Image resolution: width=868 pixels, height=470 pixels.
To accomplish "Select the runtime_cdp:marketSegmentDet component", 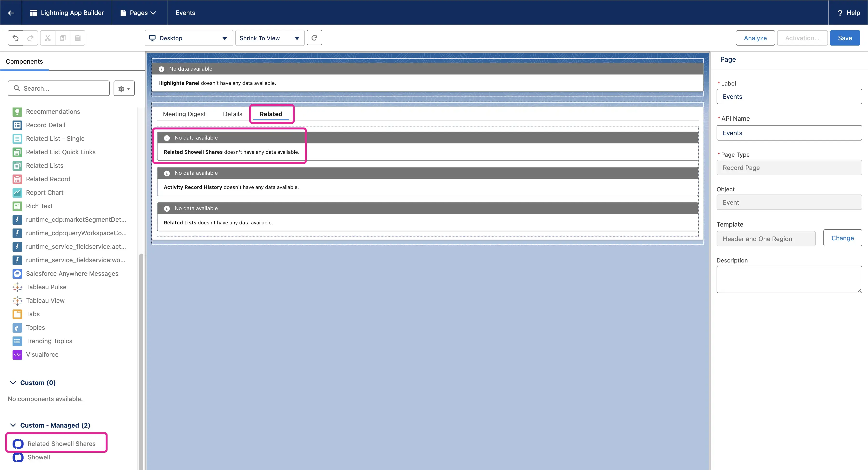I will tap(70, 219).
